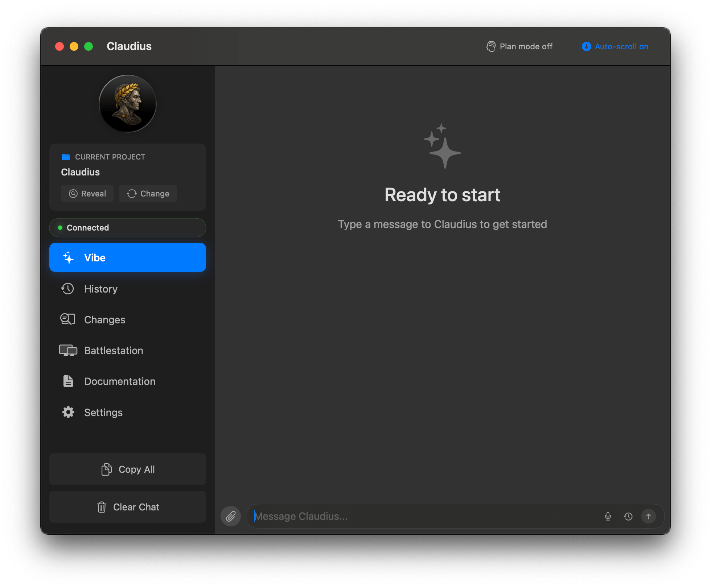The height and width of the screenshot is (588, 711).
Task: Open the History panel from sidebar
Action: pos(100,289)
